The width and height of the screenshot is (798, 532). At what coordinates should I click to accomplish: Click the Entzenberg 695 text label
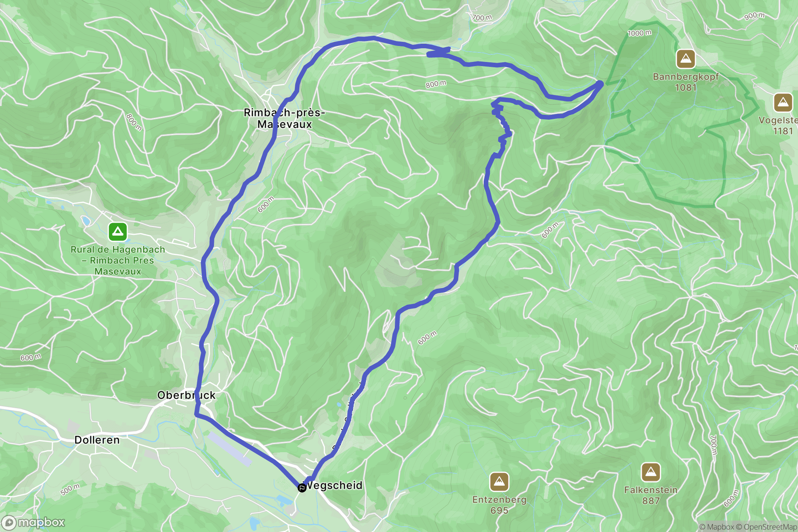[x=499, y=505]
